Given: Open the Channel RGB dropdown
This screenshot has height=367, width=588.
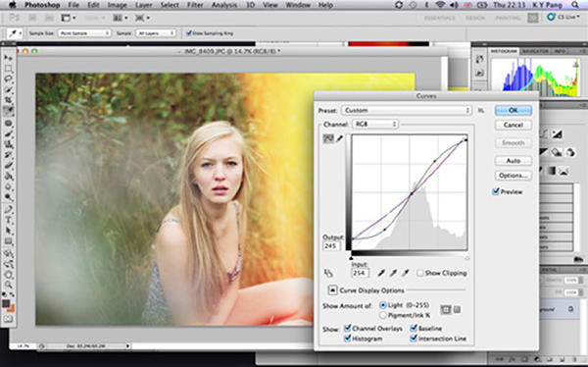Looking at the screenshot, I should 375,124.
